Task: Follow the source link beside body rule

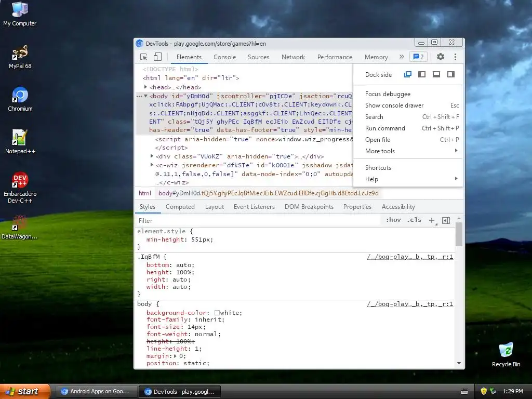Action: click(x=410, y=304)
